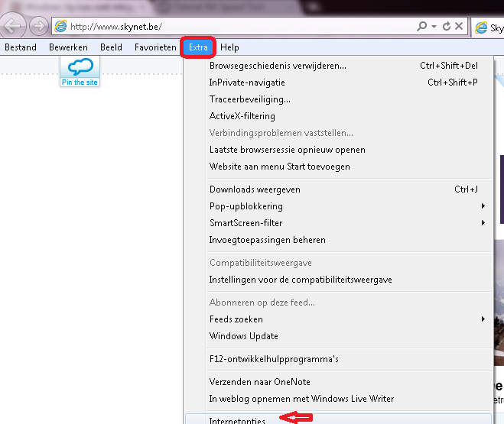This screenshot has height=424, width=504.
Task: Open the address bar autocomplete dropdown arrow
Action: (434, 26)
